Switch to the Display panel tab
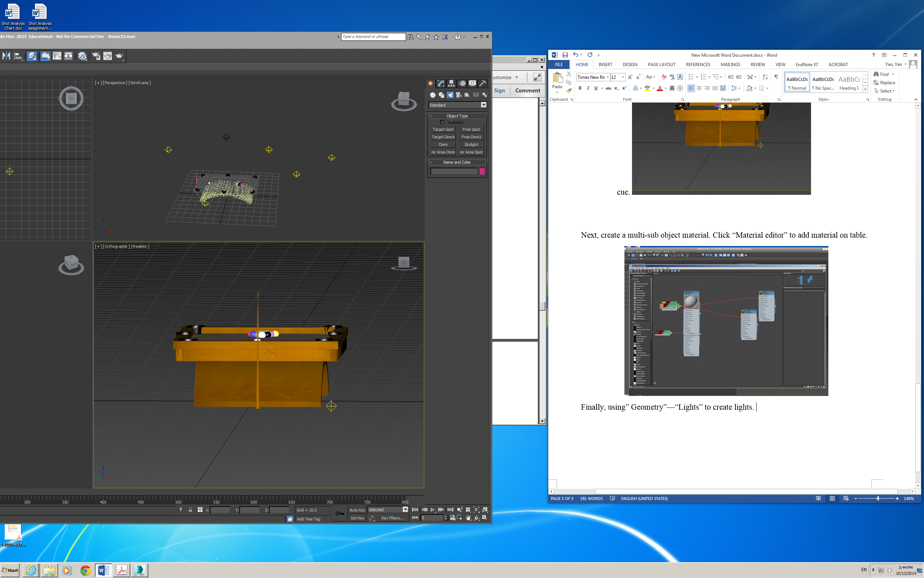 tap(472, 83)
